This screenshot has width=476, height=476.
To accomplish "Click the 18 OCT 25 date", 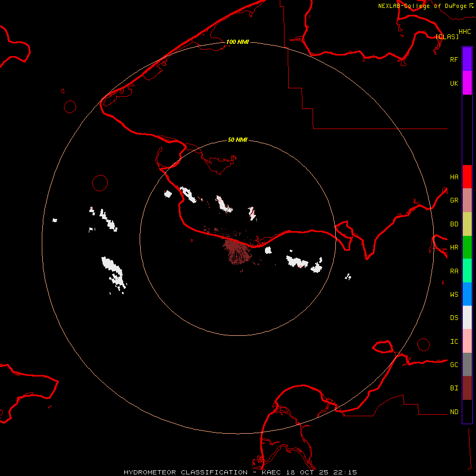I will [307, 472].
